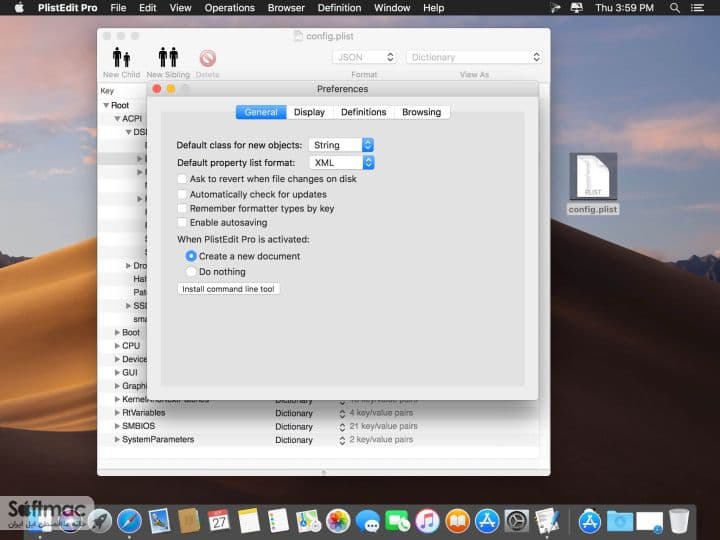Open Default class for new objects dropdown

(341, 145)
